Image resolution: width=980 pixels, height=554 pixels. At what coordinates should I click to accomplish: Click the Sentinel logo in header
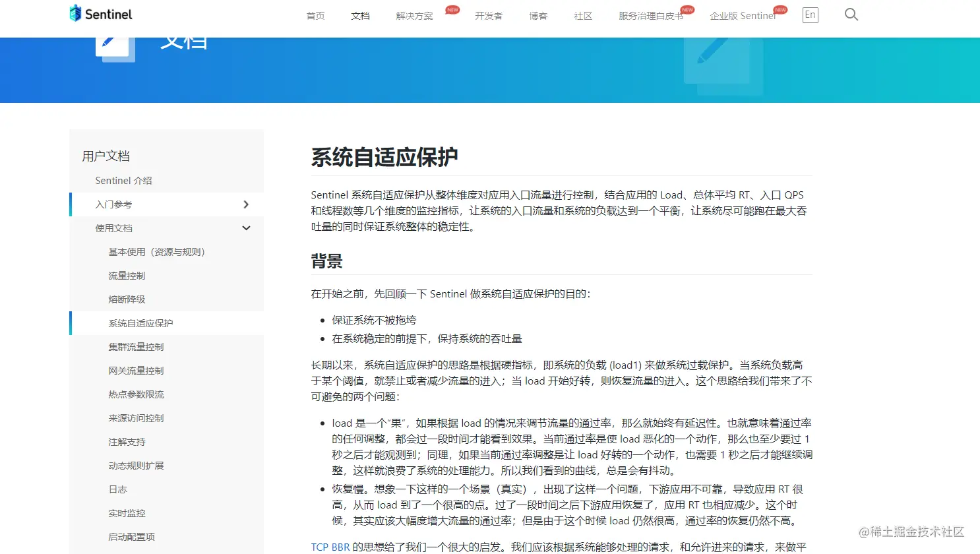click(101, 14)
